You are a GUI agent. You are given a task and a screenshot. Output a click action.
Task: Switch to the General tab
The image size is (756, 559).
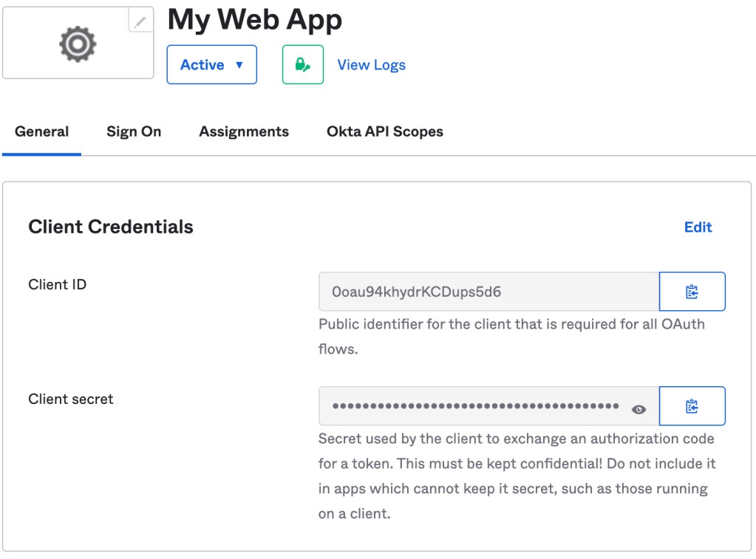(41, 132)
